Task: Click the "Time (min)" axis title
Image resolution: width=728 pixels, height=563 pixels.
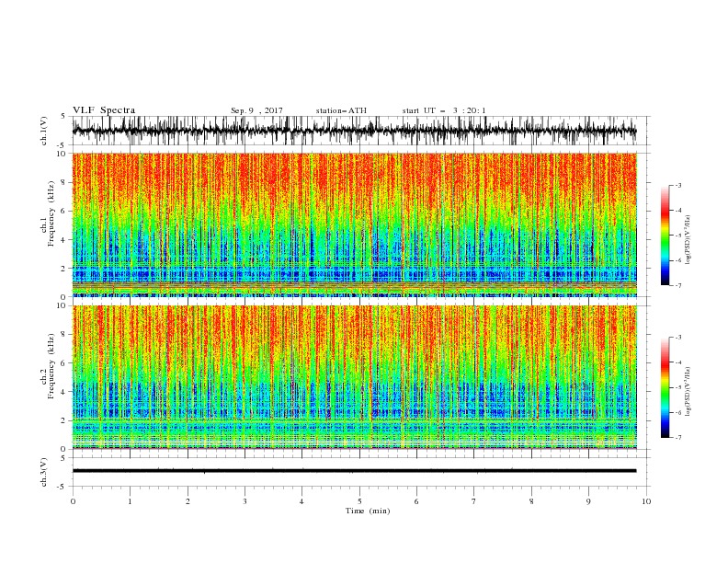Action: pyautogui.click(x=368, y=511)
